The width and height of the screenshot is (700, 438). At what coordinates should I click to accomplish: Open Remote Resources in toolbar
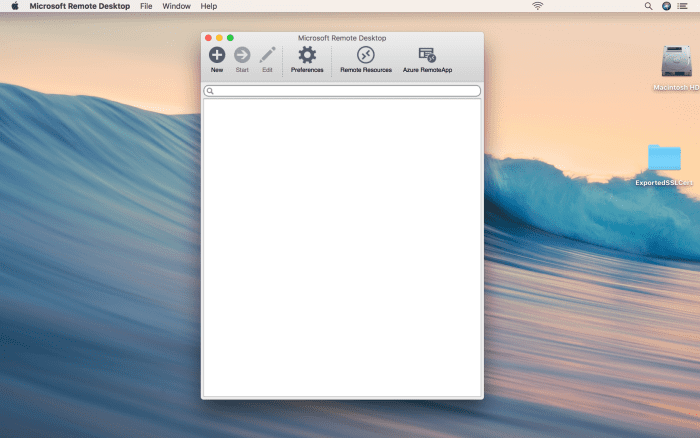365,55
